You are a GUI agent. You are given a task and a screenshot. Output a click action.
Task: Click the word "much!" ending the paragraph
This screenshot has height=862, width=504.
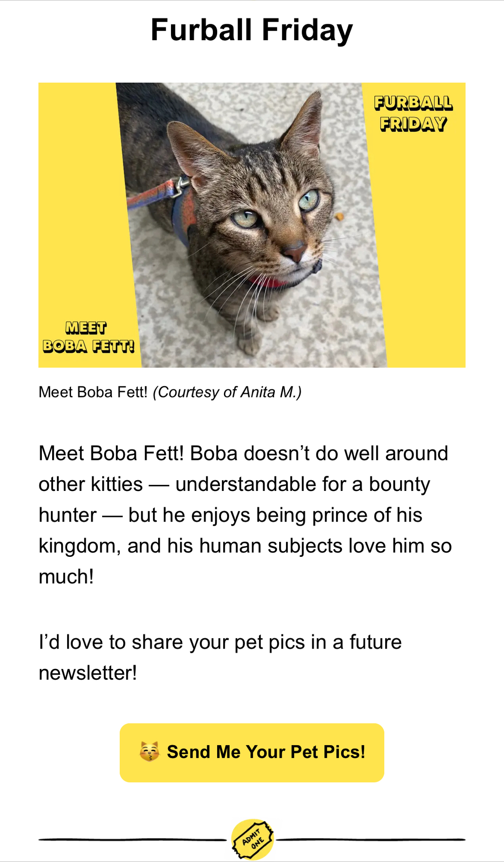[x=66, y=577]
